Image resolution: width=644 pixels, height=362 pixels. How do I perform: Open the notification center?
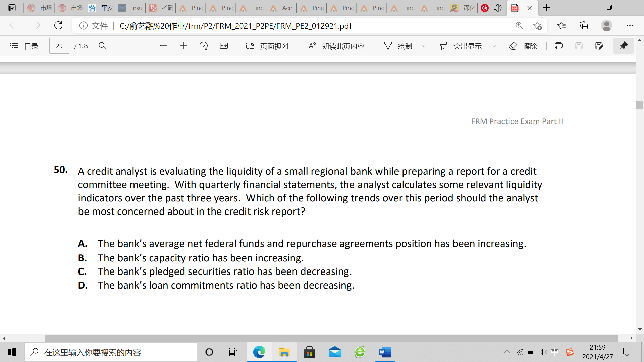[x=627, y=352]
